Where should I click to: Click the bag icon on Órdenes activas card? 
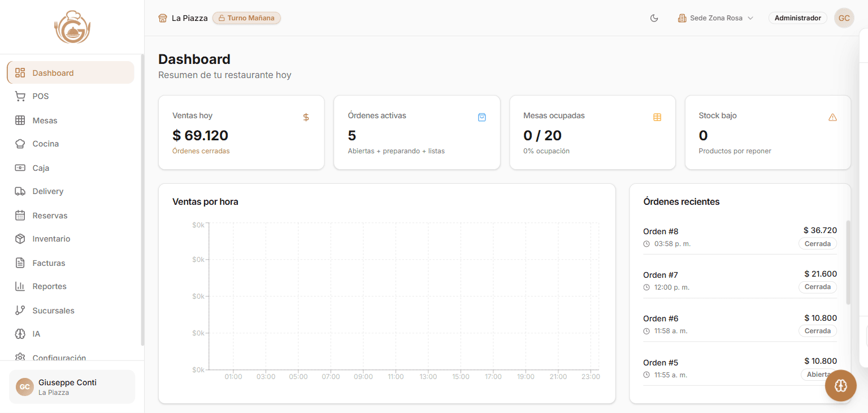(482, 117)
